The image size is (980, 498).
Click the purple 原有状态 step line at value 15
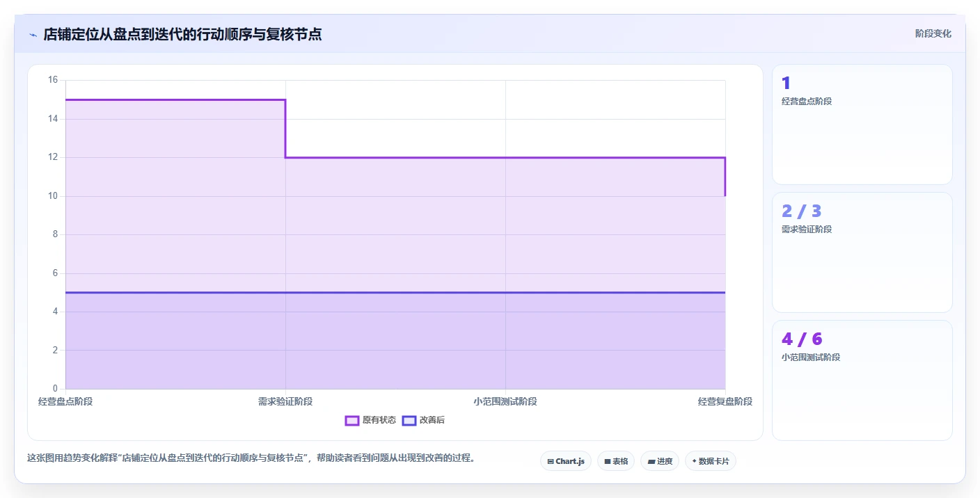pyautogui.click(x=175, y=99)
